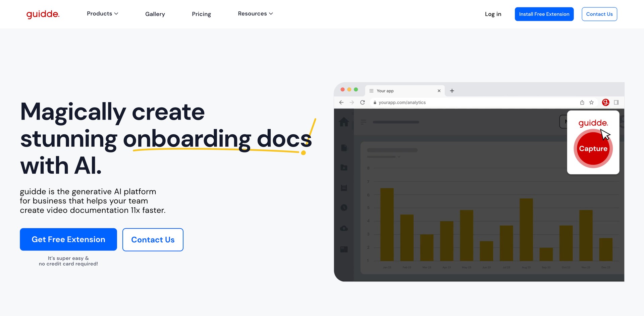The width and height of the screenshot is (644, 316).
Task: Go to the Pricing page
Action: pos(201,14)
